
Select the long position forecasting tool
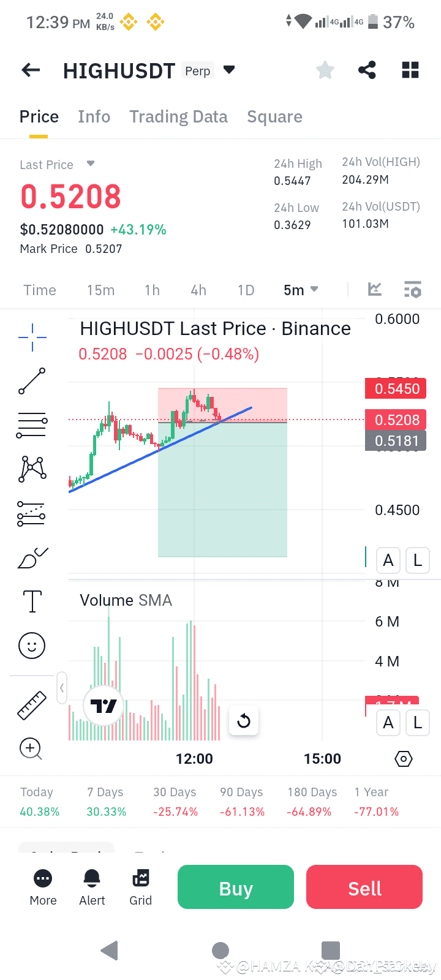coord(31,513)
